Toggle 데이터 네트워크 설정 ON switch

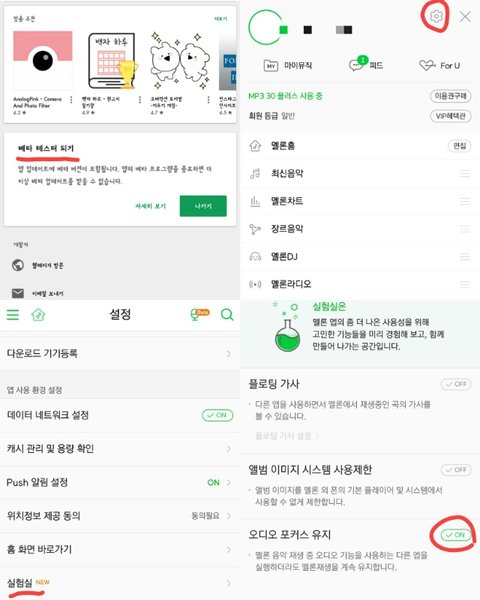[217, 415]
